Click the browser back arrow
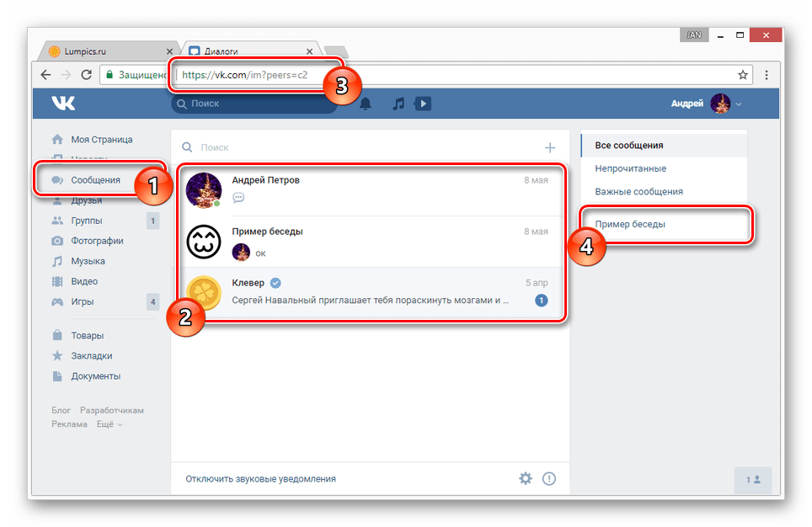Image resolution: width=812 pixels, height=527 pixels. (x=46, y=75)
